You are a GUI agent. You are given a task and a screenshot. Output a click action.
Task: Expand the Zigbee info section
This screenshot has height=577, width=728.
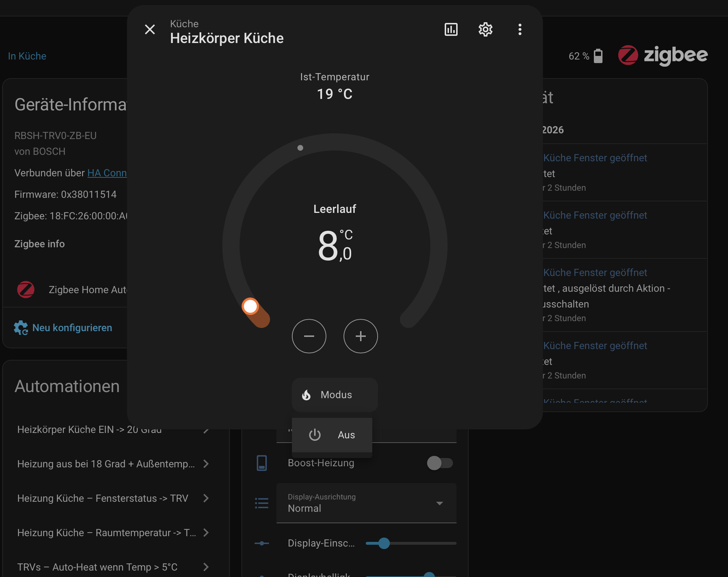tap(39, 244)
